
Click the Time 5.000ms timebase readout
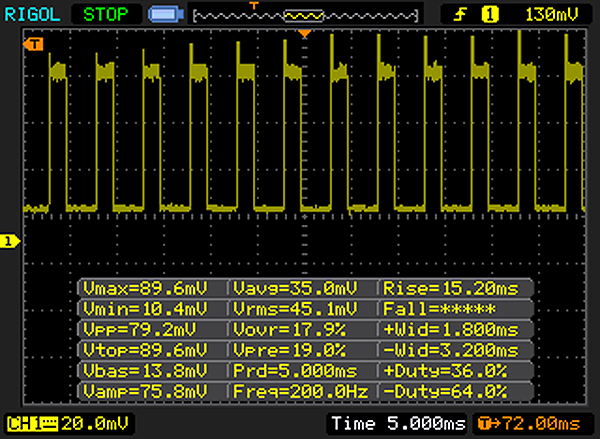(398, 423)
